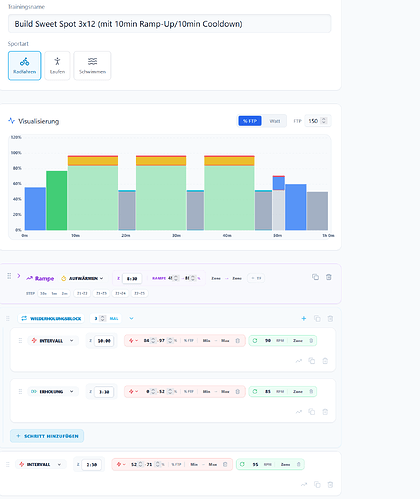Click the cadence icon beside 90 RPM
Image resolution: width=420 pixels, height=499 pixels.
255,340
